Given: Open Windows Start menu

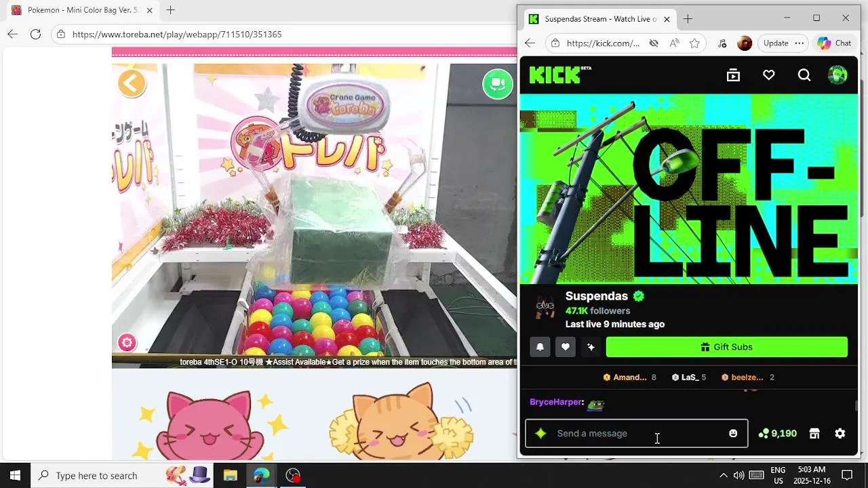Looking at the screenshot, I should (15, 475).
